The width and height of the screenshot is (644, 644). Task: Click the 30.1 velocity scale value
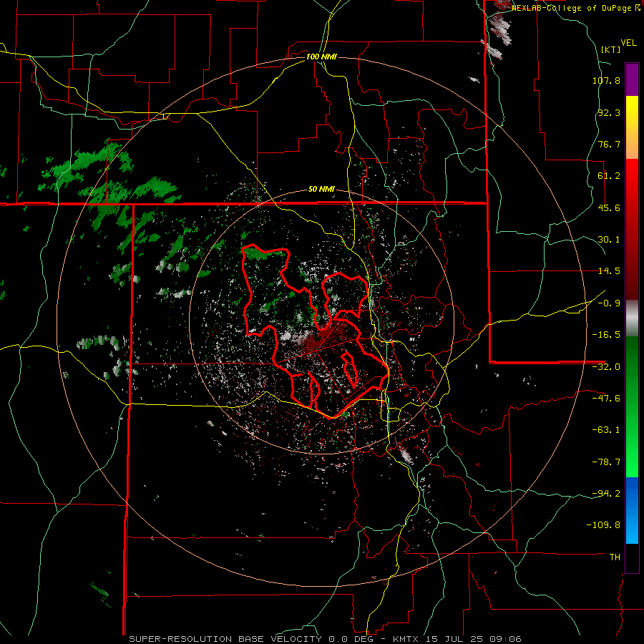coord(609,240)
